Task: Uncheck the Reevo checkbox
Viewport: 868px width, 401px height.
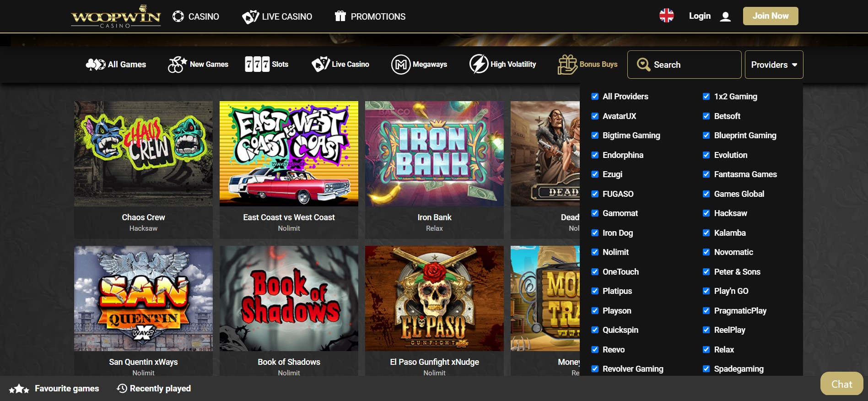Action: [595, 350]
